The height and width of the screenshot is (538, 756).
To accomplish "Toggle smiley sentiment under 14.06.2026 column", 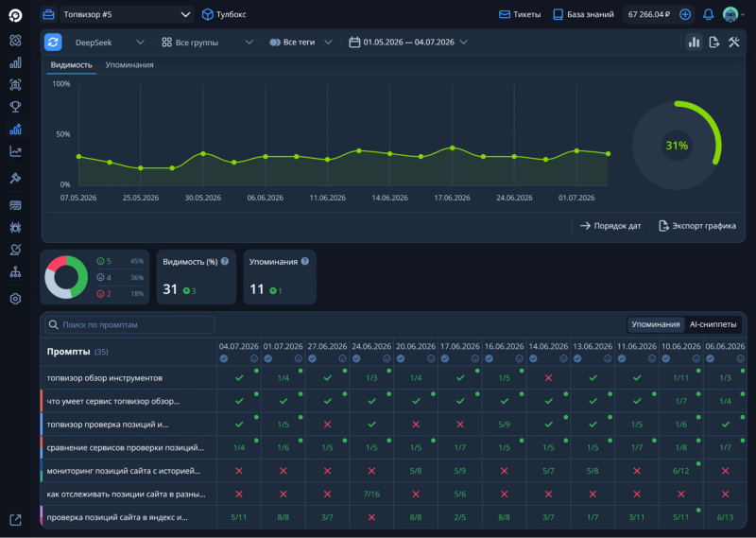I will 563,358.
